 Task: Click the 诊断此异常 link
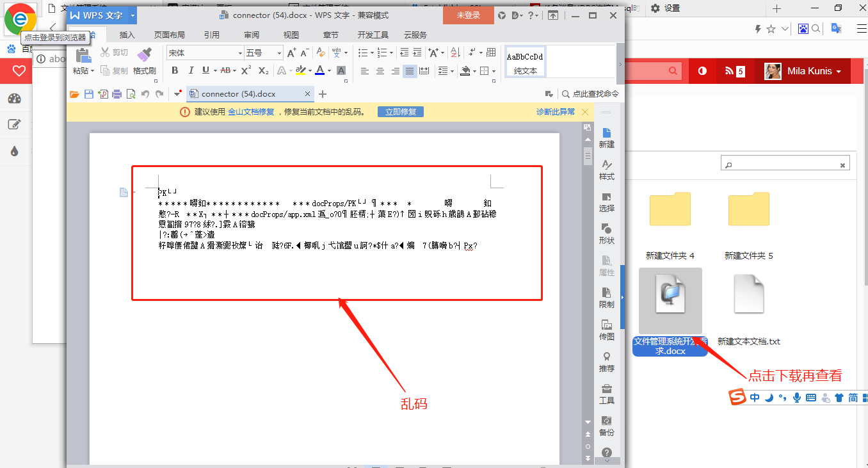[556, 111]
